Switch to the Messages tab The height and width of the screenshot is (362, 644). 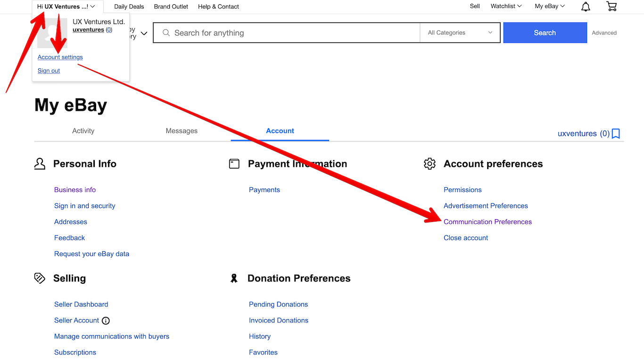point(182,131)
